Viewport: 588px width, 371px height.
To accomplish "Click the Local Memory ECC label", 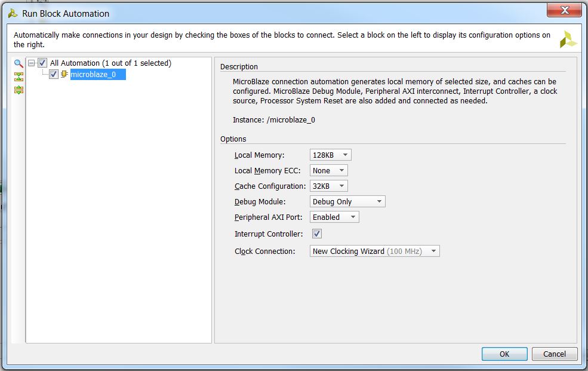I will pyautogui.click(x=267, y=171).
